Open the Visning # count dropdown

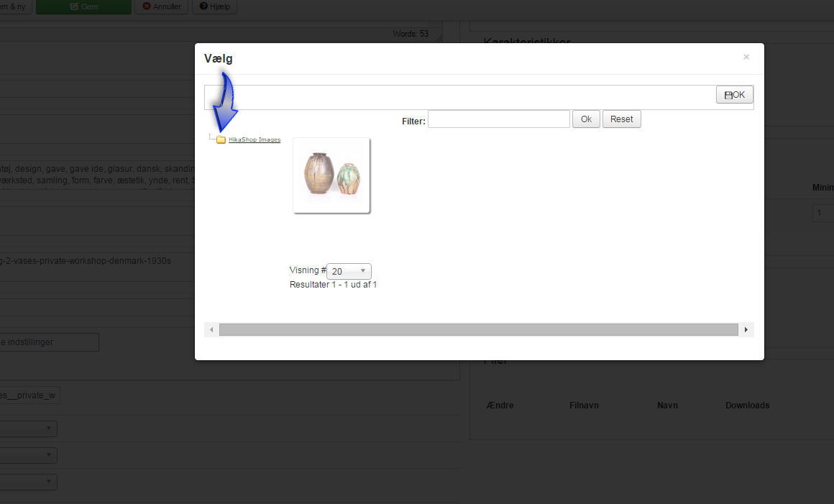[349, 271]
